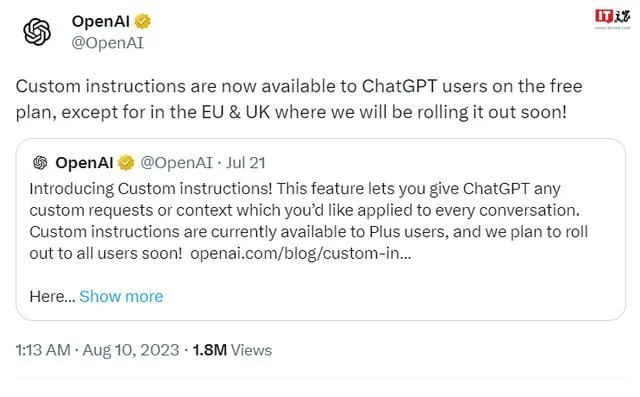Image resolution: width=640 pixels, height=397 pixels.
Task: Click the 'Plus users' text in quoted tweet
Action: pos(409,232)
